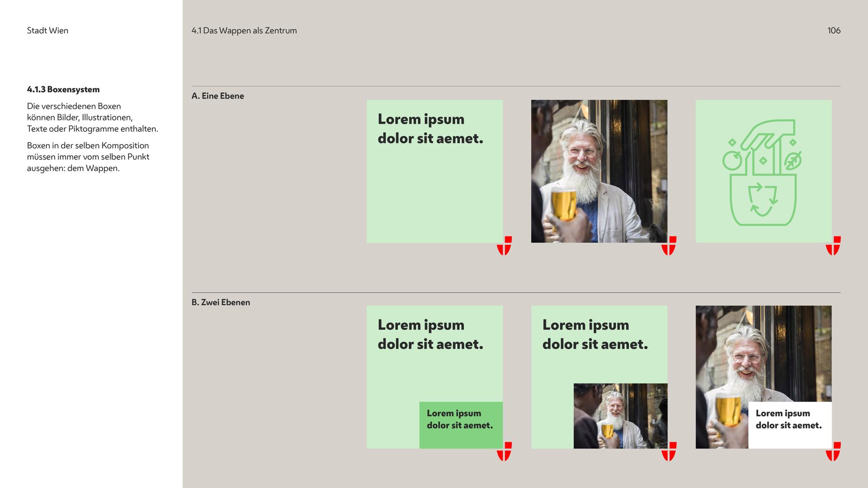Screen dimensions: 868x488
Task: Click the headline in the first row A text box
Action: point(430,128)
